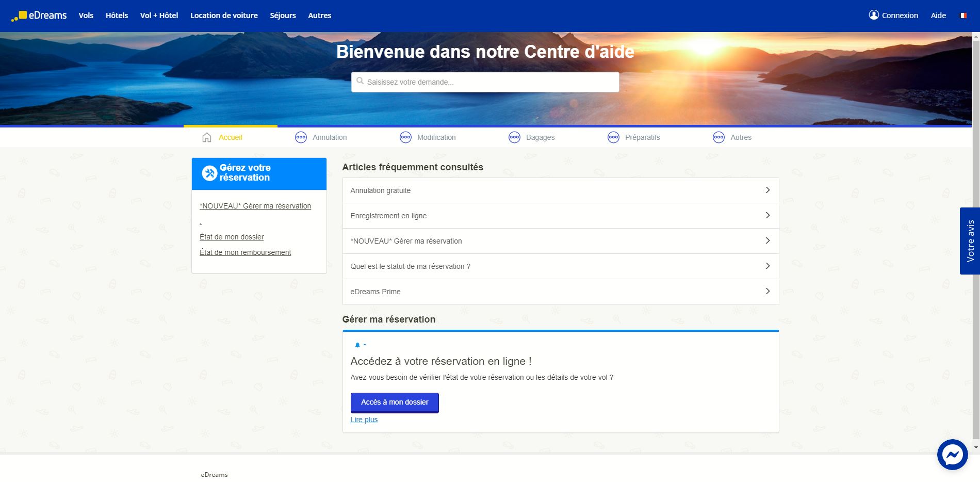The height and width of the screenshot is (482, 980).
Task: Open the Votre avis feedback tab
Action: pos(970,240)
